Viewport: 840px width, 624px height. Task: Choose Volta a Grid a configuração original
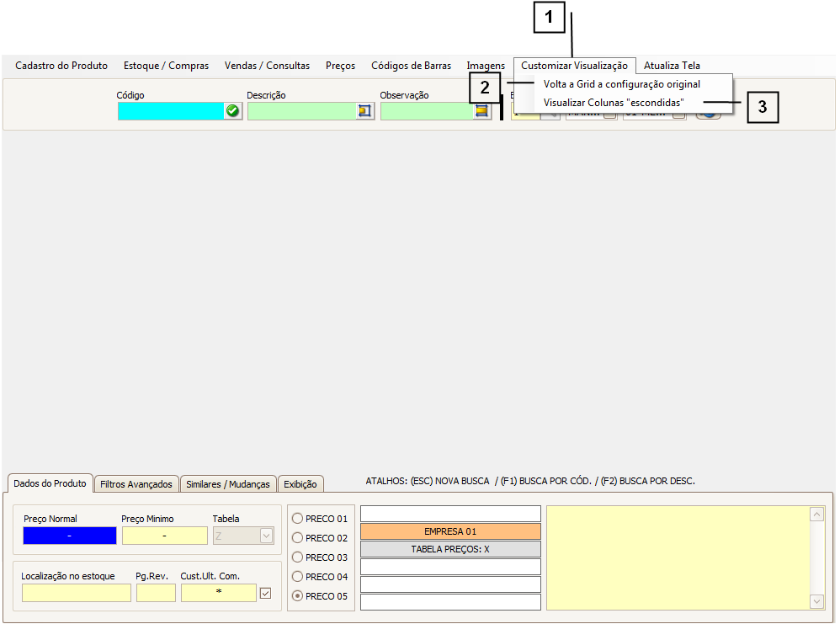[x=621, y=84]
